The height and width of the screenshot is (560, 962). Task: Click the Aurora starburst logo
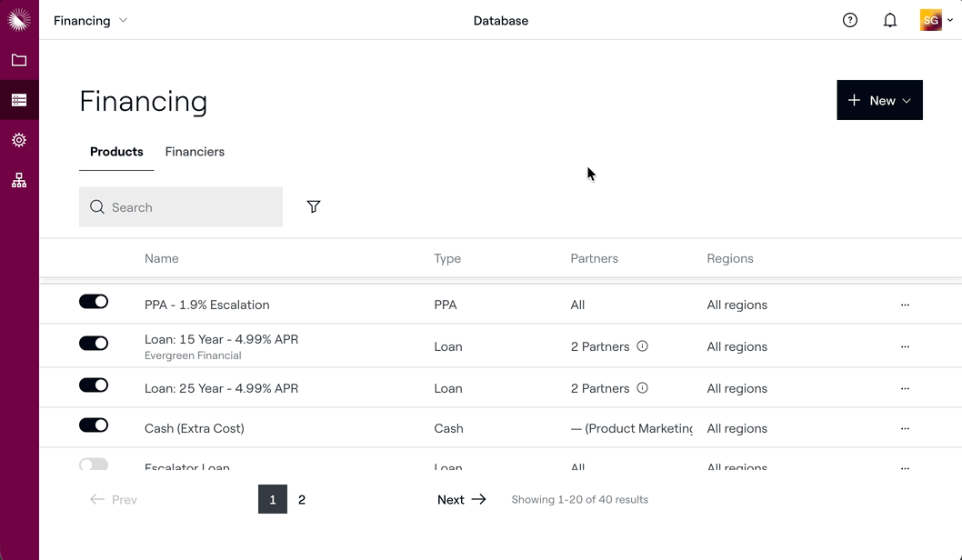click(x=19, y=20)
